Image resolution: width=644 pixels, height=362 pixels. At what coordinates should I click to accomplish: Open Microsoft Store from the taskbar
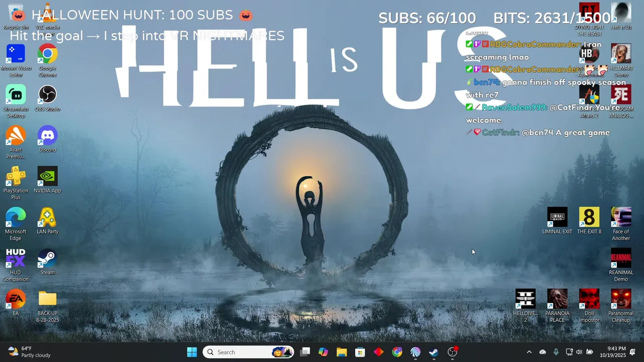[x=360, y=352]
